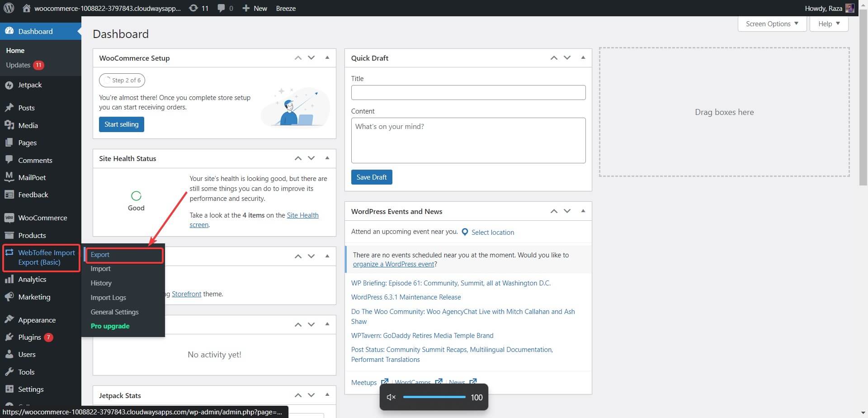The image size is (868, 418).
Task: Click Pro upgrade in the submenu
Action: coord(110,326)
